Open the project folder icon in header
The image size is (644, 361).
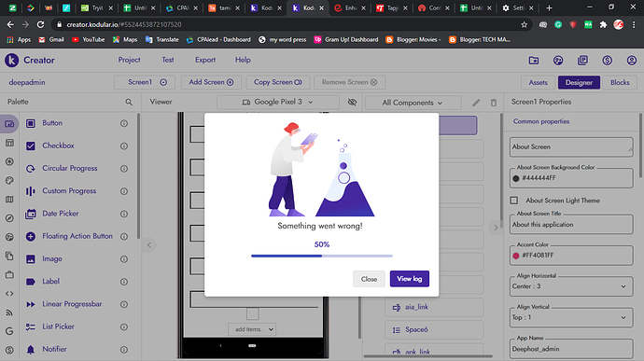coord(534,61)
